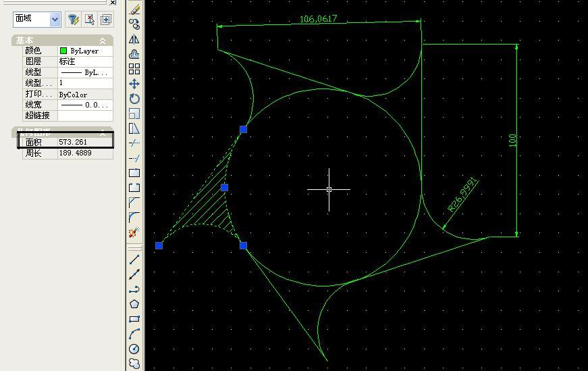Select the Arc tool
The image size is (588, 371).
click(134, 334)
